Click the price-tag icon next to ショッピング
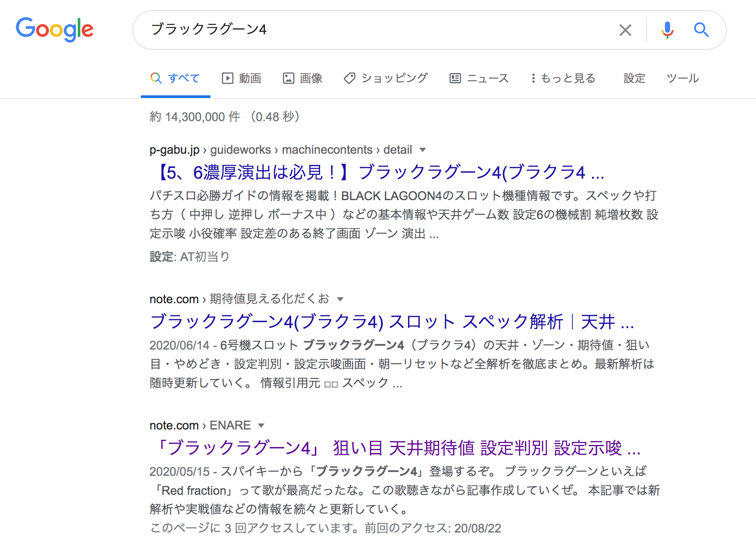This screenshot has height=536, width=756. click(x=349, y=78)
